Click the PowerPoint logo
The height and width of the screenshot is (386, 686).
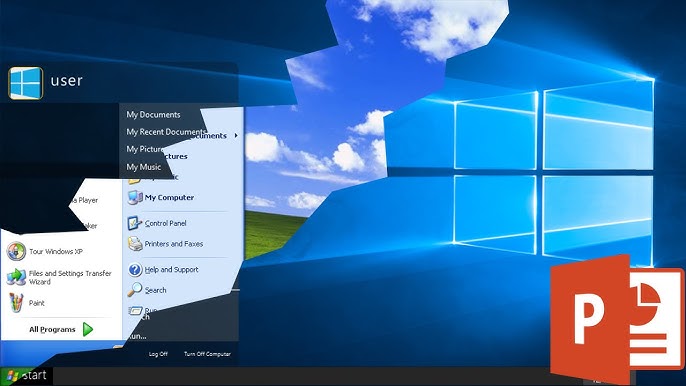(x=617, y=319)
